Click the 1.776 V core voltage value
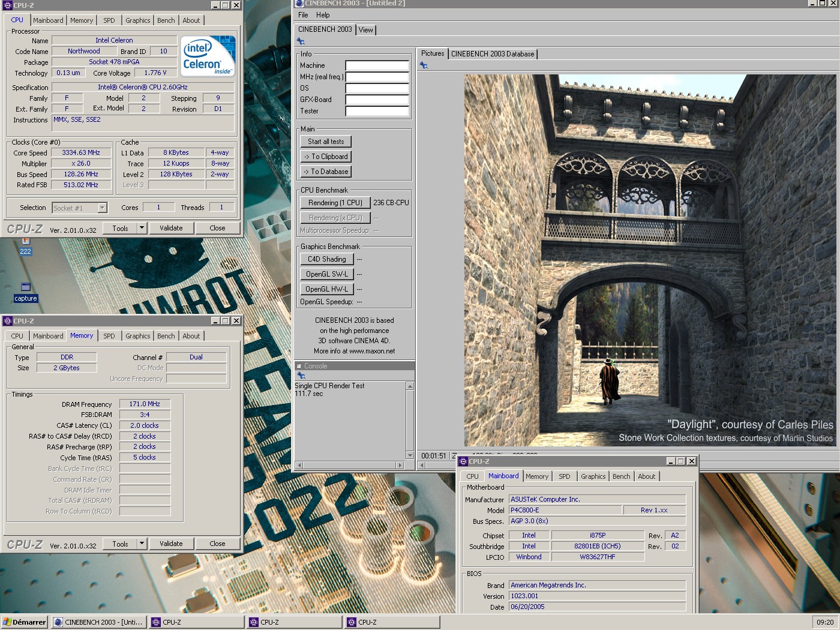This screenshot has width=840, height=630. (155, 73)
